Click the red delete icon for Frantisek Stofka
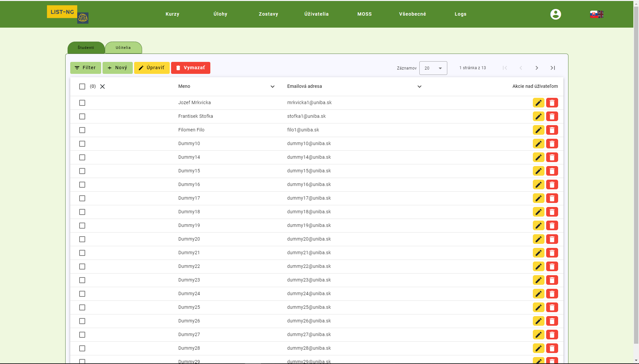Screen dimensions: 639x364 tap(552, 116)
